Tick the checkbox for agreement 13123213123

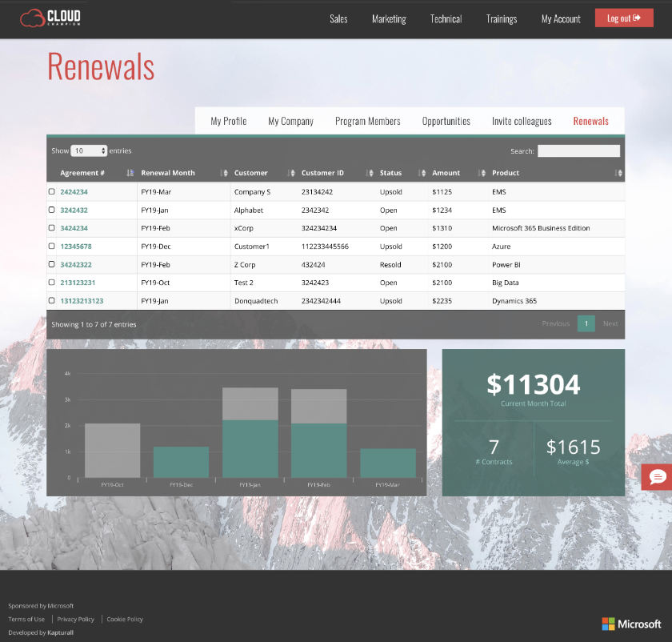[x=52, y=301]
